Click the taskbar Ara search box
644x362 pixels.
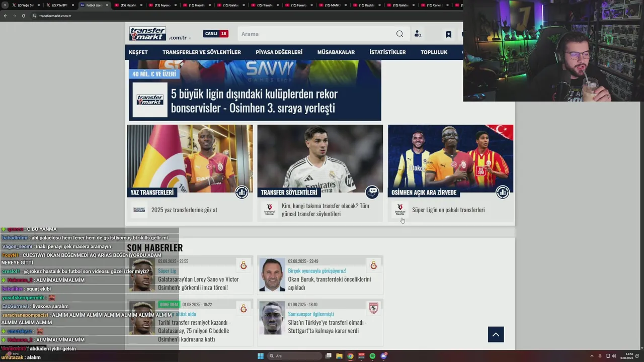coord(295,356)
